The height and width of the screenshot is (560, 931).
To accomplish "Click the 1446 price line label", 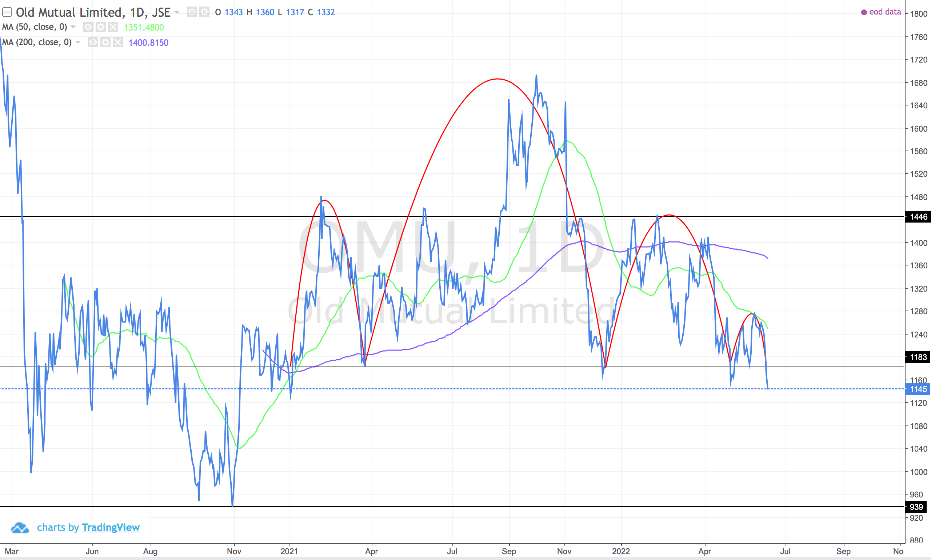I will [x=918, y=217].
